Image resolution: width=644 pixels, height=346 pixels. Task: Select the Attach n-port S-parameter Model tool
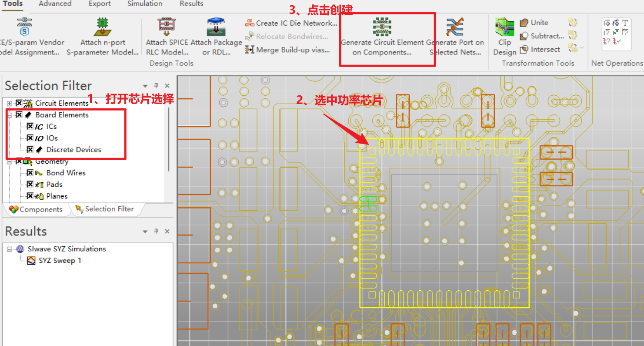(103, 33)
